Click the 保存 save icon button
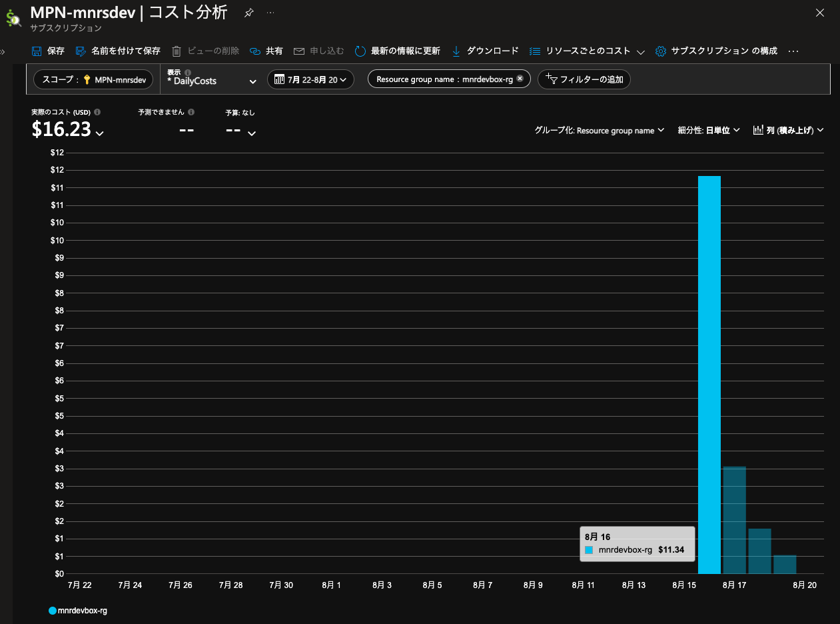 point(48,51)
